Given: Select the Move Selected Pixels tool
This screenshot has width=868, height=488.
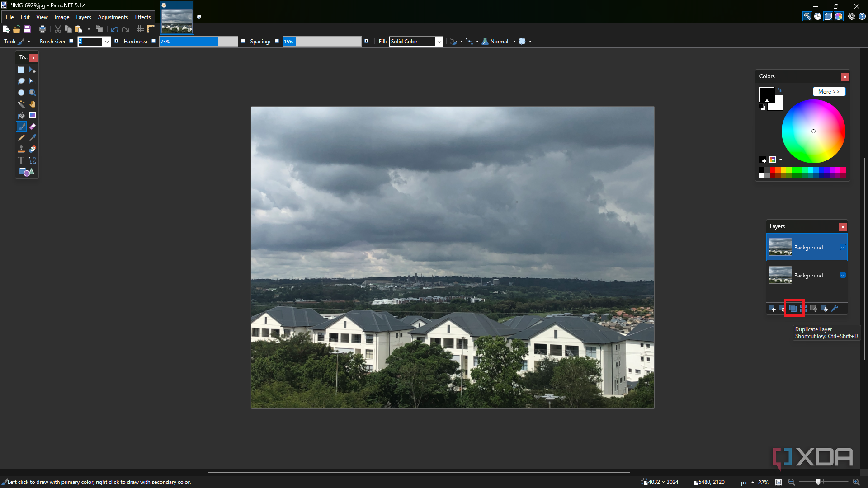Looking at the screenshot, I should tap(33, 70).
